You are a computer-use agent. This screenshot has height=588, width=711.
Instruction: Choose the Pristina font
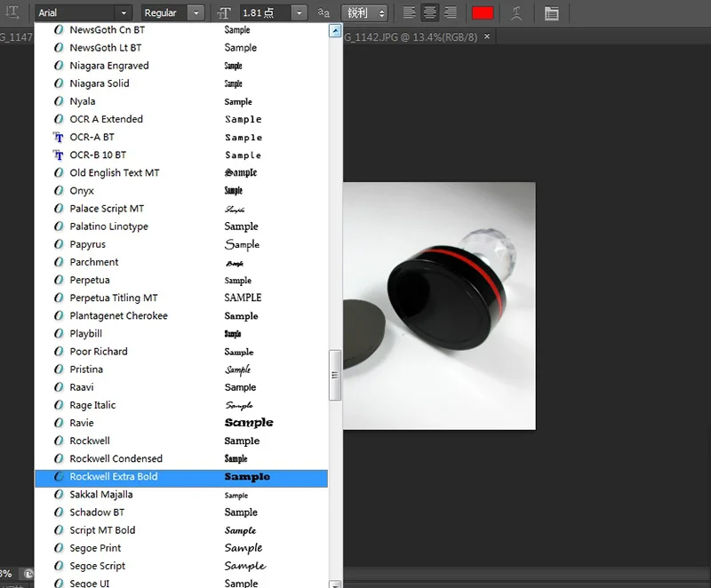(x=181, y=369)
